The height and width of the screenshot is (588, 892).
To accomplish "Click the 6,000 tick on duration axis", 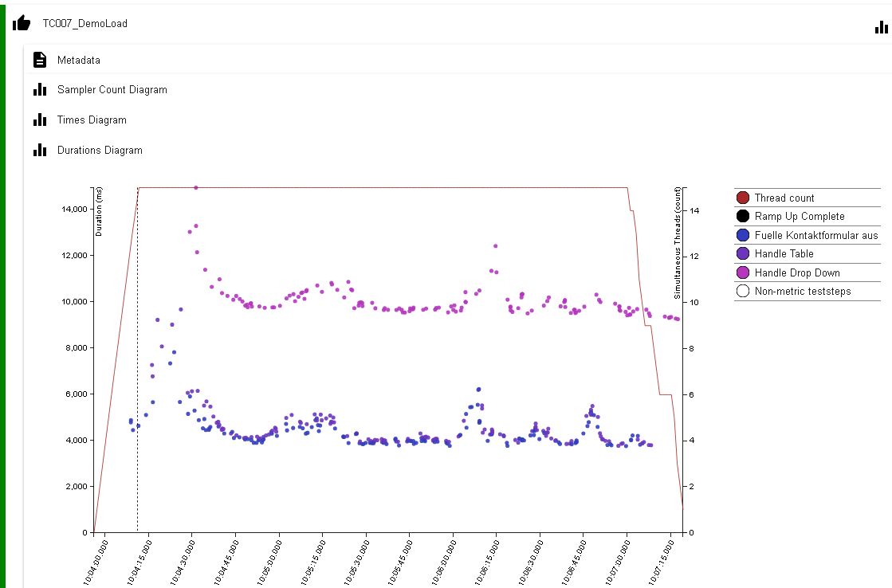I will pyautogui.click(x=77, y=394).
